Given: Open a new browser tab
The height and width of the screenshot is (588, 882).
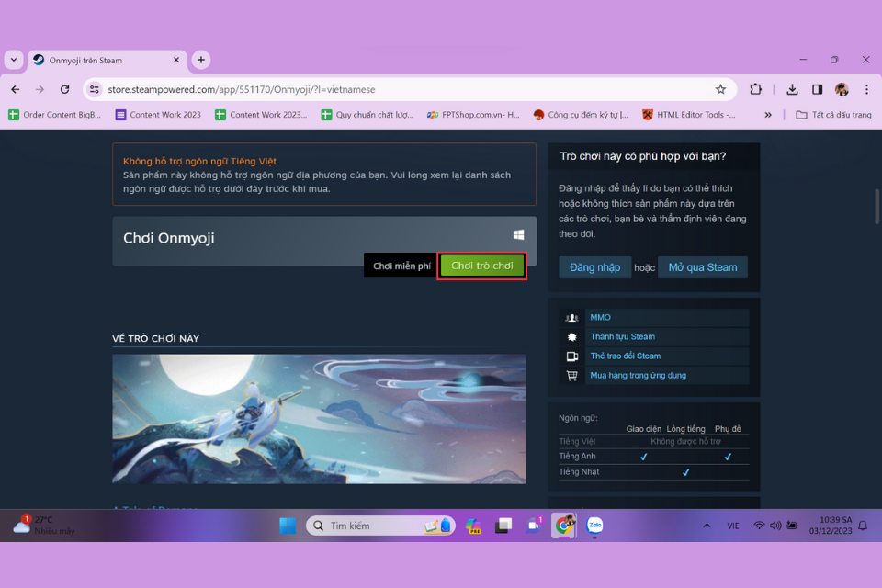Looking at the screenshot, I should (201, 60).
